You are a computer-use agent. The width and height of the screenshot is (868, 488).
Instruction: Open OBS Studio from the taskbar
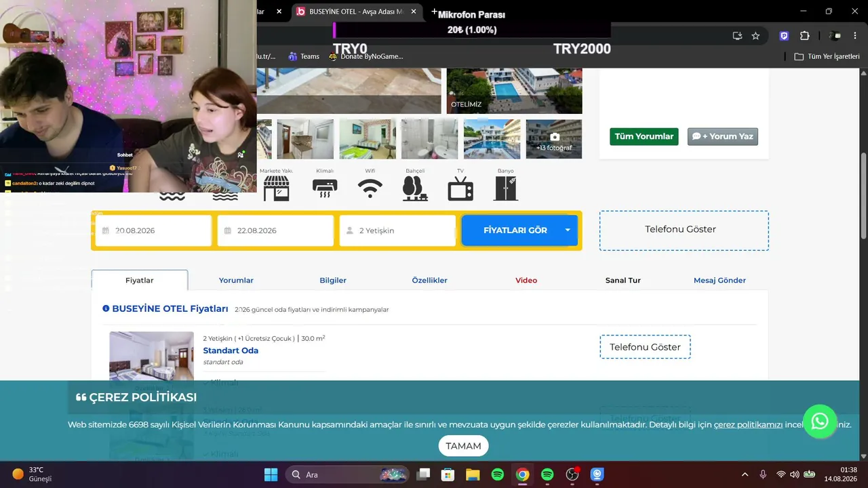coord(572,474)
